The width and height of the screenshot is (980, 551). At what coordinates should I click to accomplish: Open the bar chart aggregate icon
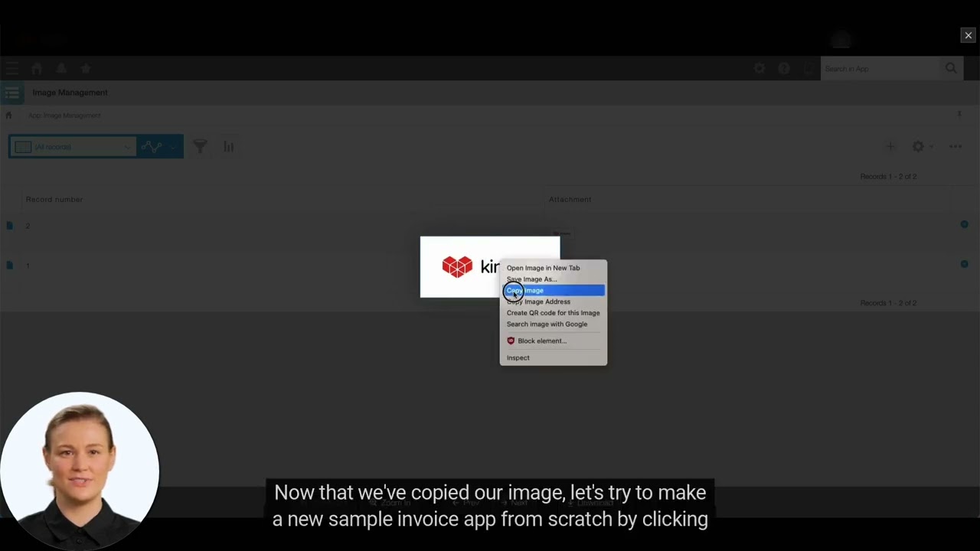point(228,147)
